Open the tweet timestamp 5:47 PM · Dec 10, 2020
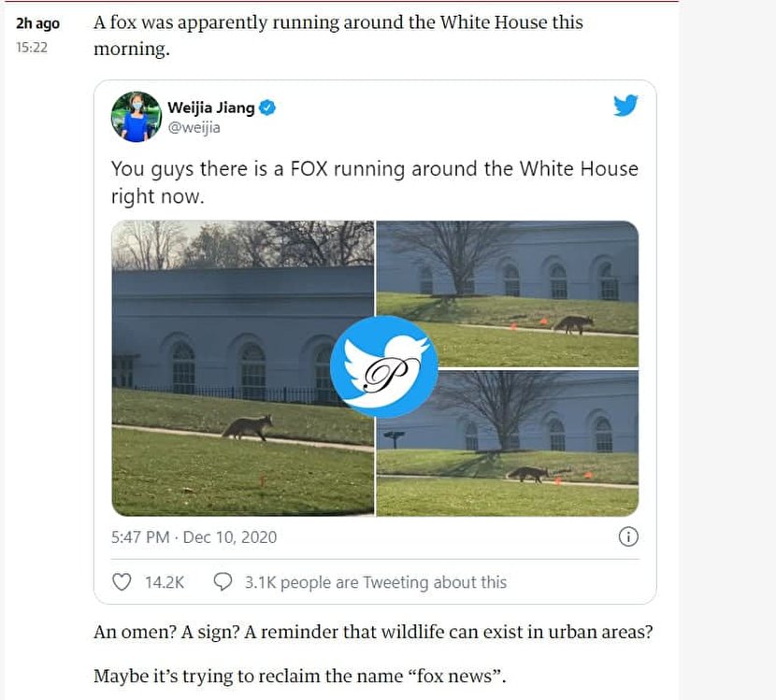This screenshot has width=776, height=700. (x=194, y=537)
